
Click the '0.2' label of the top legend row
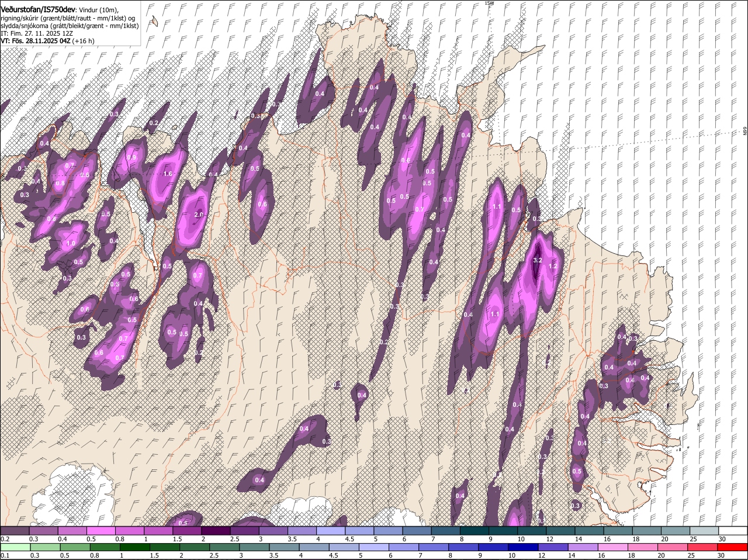coord(5,539)
